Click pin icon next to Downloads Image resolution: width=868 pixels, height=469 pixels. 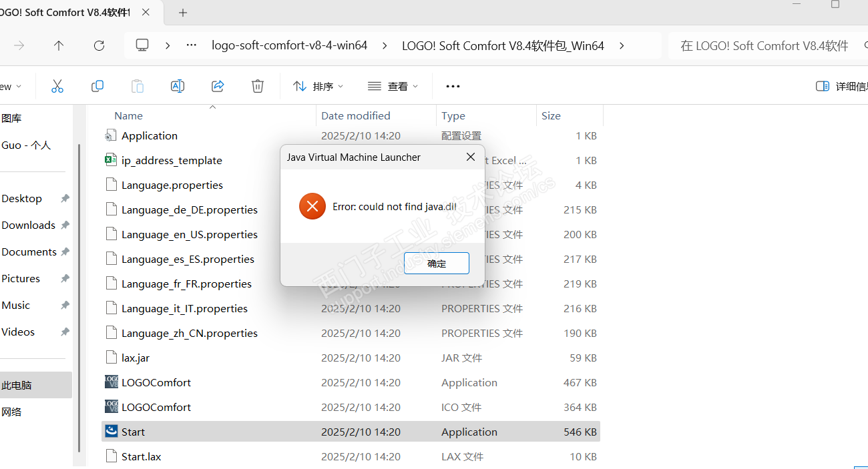tap(65, 225)
